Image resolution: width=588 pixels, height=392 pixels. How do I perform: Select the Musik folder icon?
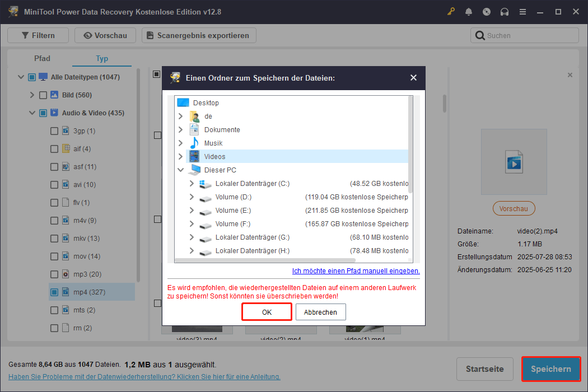click(x=194, y=143)
